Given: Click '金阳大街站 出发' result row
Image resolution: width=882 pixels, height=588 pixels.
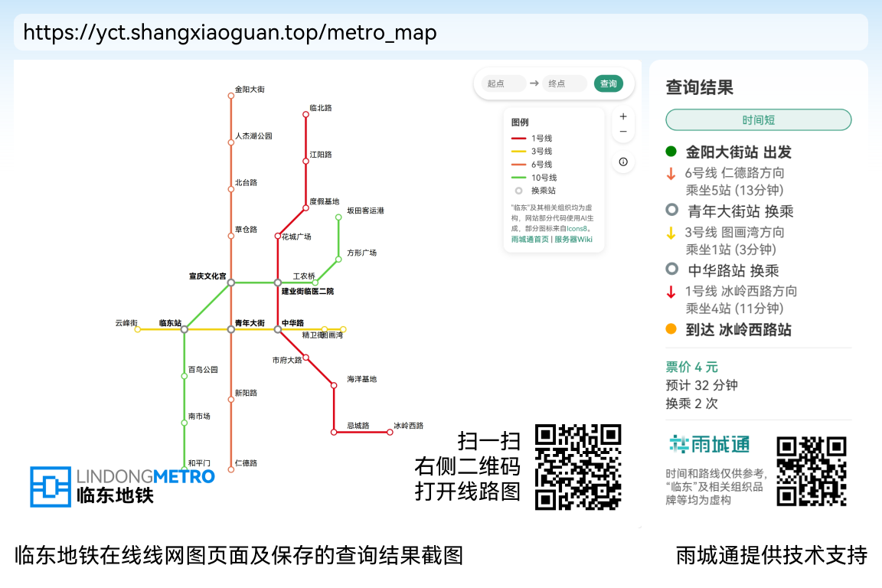Looking at the screenshot, I should point(728,152).
